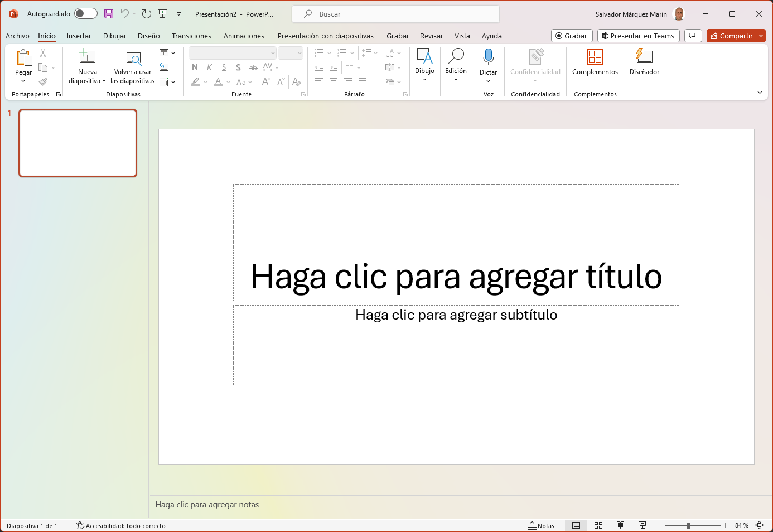
Task: Toggle Normal view button in status bar
Action: click(576, 525)
